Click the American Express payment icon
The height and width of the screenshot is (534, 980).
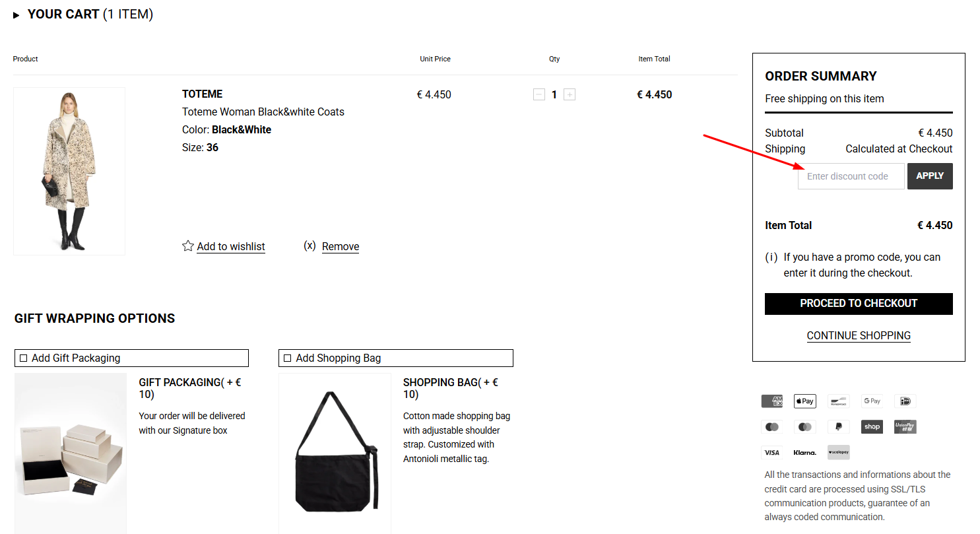click(771, 401)
